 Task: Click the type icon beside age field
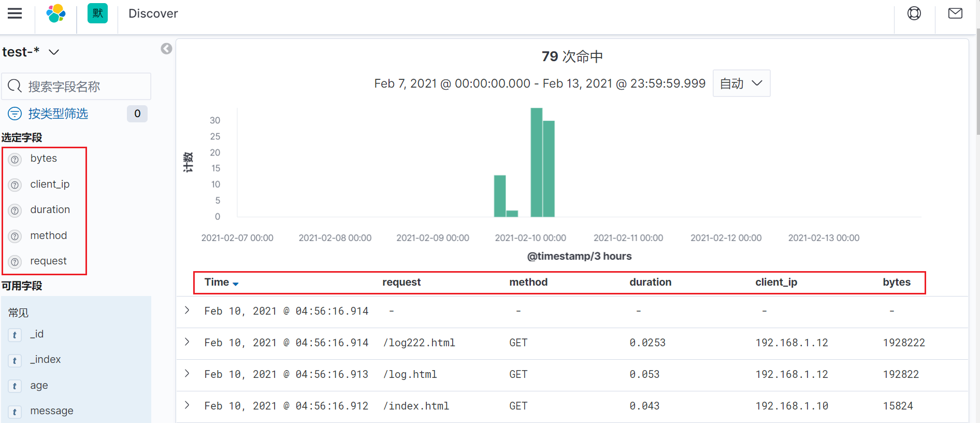[15, 386]
